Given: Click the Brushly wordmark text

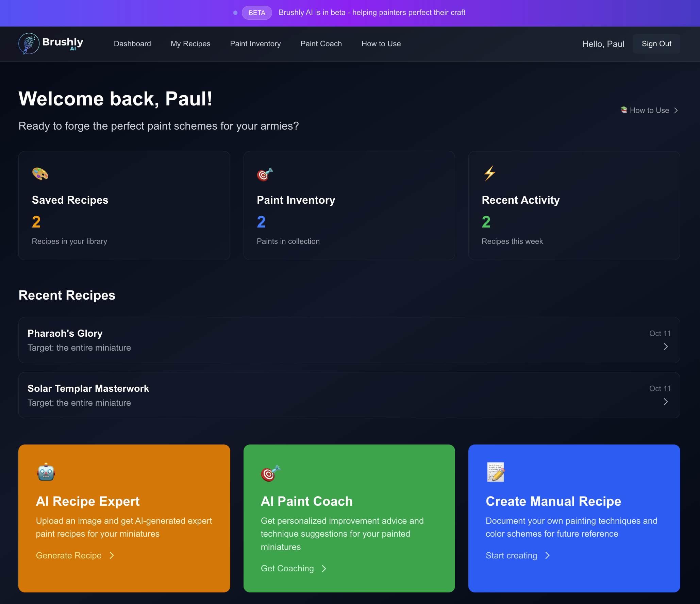Looking at the screenshot, I should (63, 42).
